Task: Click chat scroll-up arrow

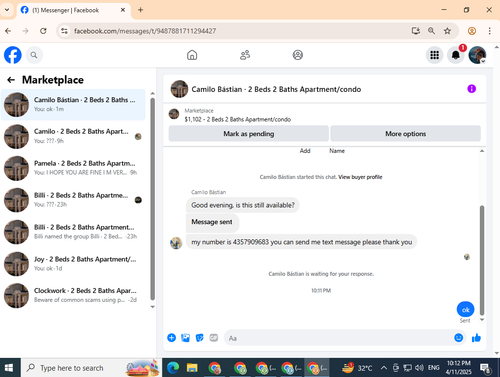Action: (x=482, y=151)
